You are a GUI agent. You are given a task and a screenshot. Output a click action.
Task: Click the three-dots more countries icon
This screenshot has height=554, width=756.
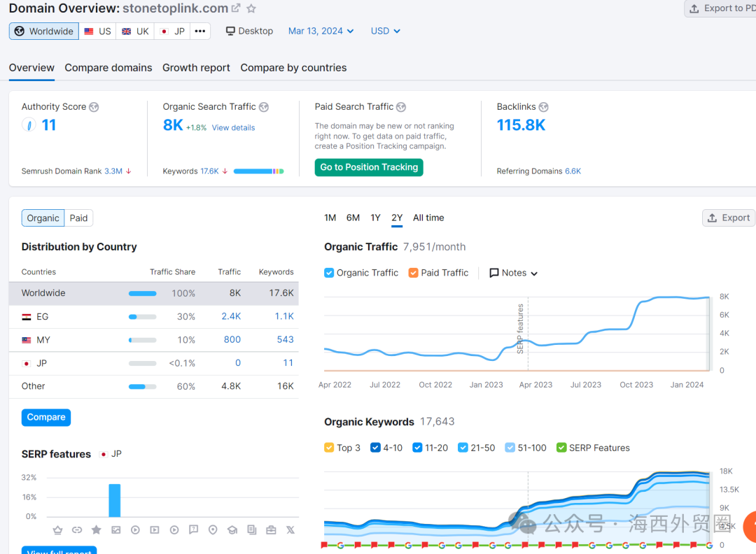[x=200, y=31]
